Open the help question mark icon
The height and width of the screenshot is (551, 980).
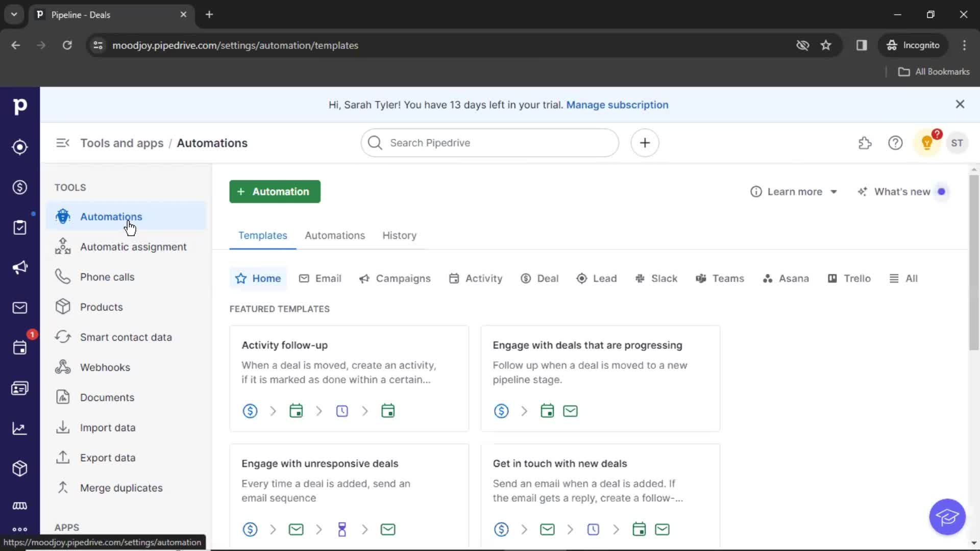[895, 143]
